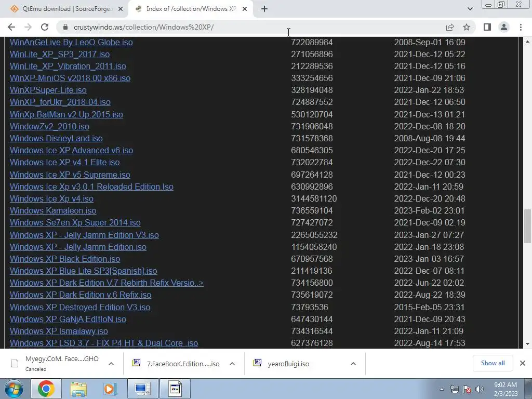Switch to the QtEmu download SourceForge tab
Viewport: 532px width, 399px height.
click(x=64, y=9)
